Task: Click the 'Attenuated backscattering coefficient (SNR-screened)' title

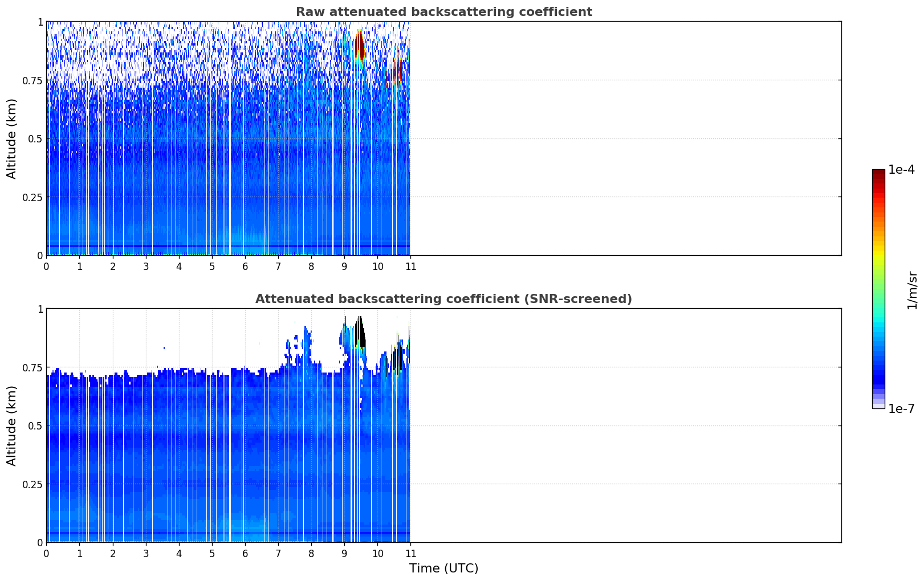Action: click(443, 299)
